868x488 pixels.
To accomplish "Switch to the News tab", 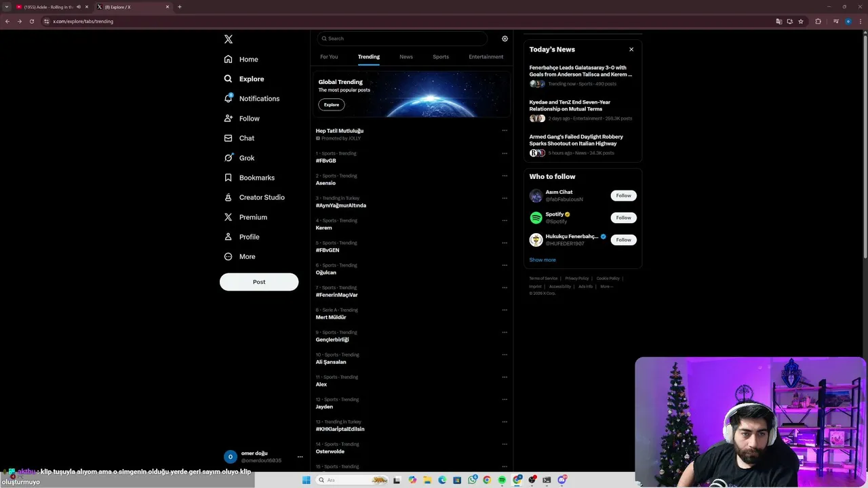I will (406, 57).
